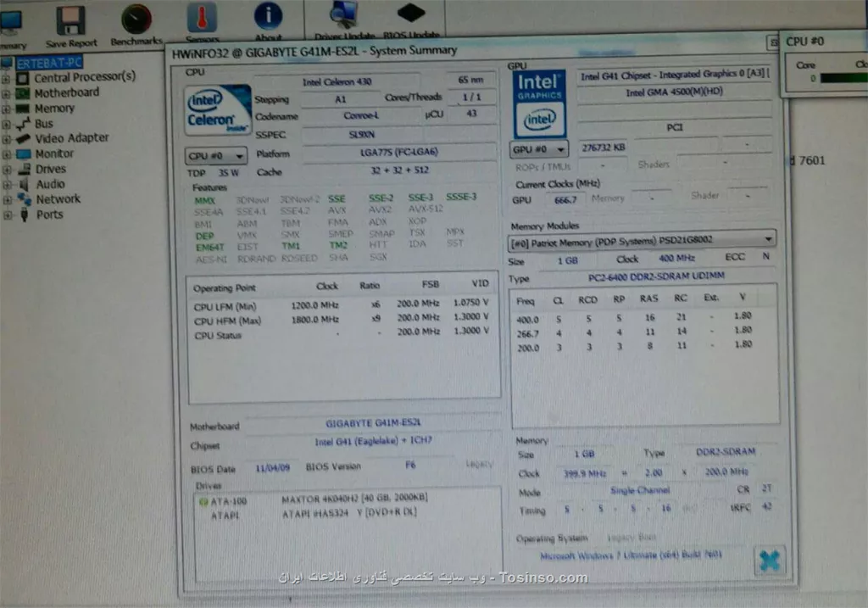Viewport: 868px width, 608px height.
Task: Click the CPU HFM (Max) row
Action: click(x=341, y=319)
